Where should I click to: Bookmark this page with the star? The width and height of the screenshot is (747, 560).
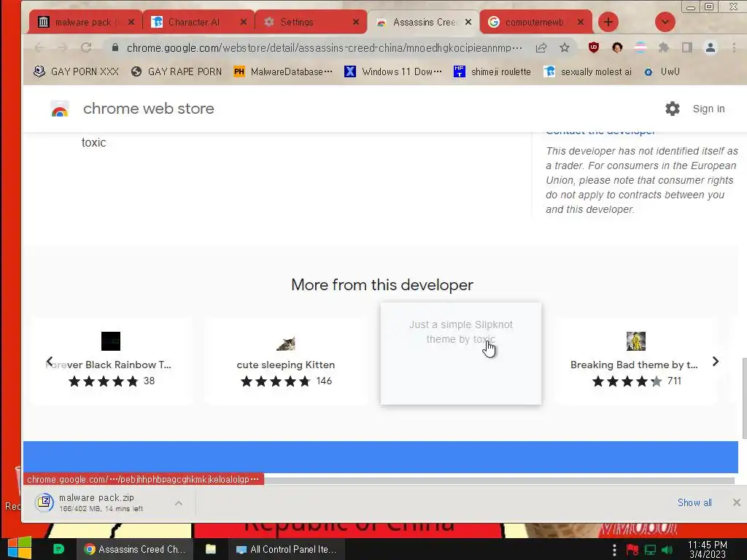point(565,47)
